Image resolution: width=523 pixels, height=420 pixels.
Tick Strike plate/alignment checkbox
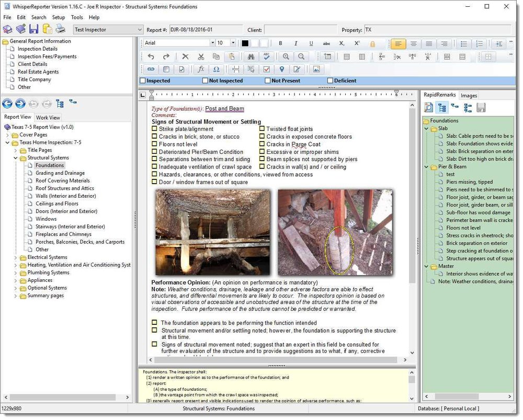[x=154, y=129]
